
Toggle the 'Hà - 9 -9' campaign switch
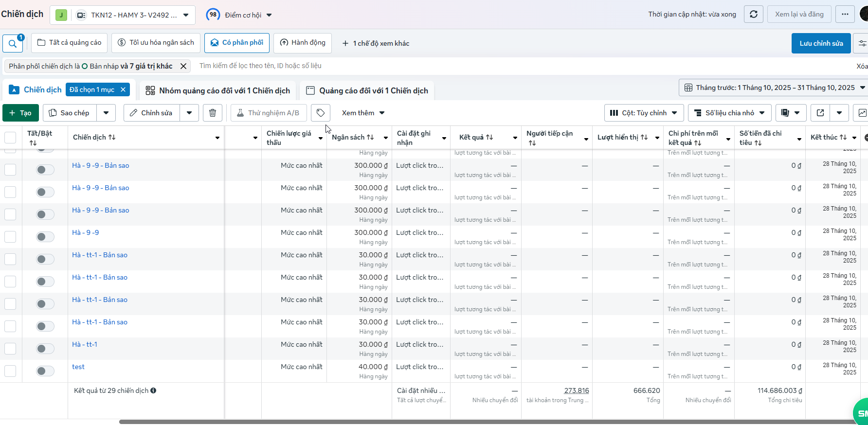click(45, 237)
